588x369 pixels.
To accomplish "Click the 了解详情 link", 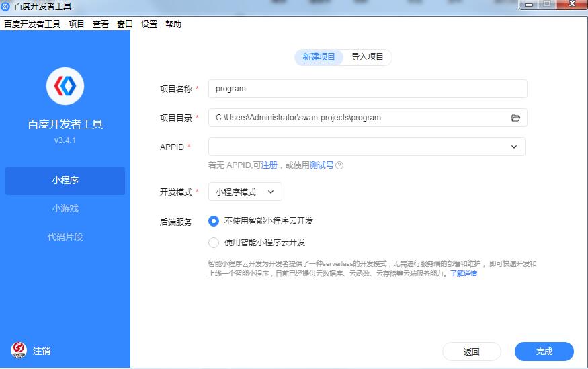I will click(463, 274).
